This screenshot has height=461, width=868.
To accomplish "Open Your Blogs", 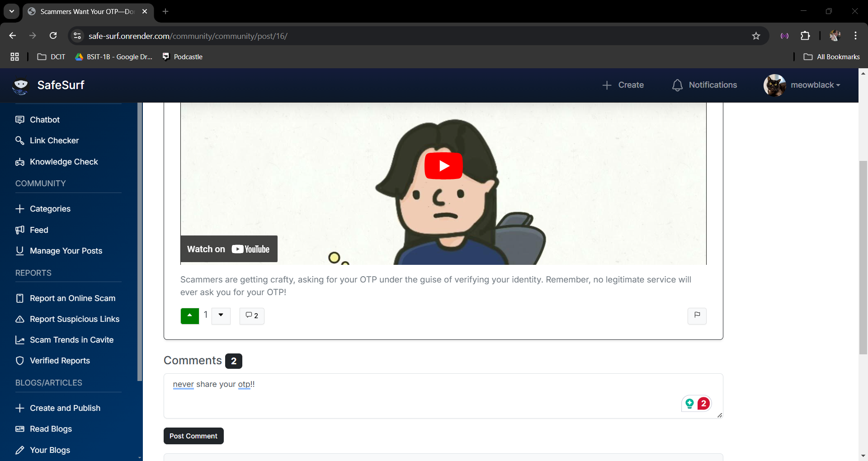I will click(42, 450).
